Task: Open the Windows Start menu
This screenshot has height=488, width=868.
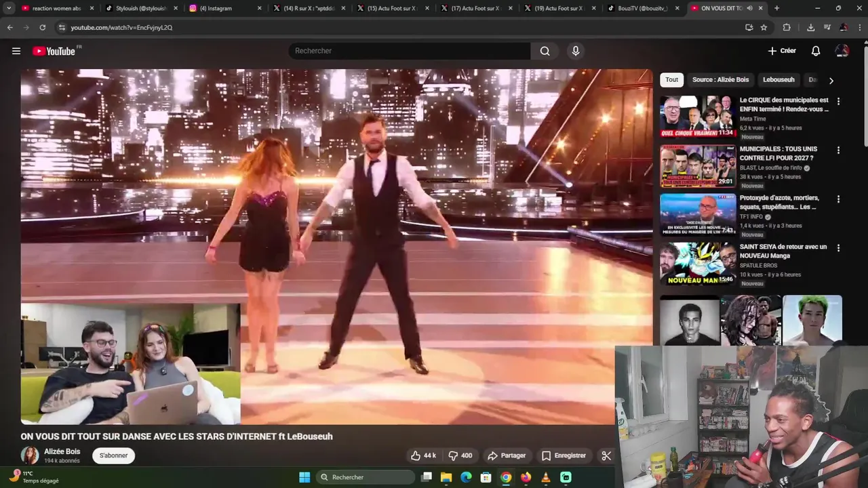Action: tap(304, 477)
